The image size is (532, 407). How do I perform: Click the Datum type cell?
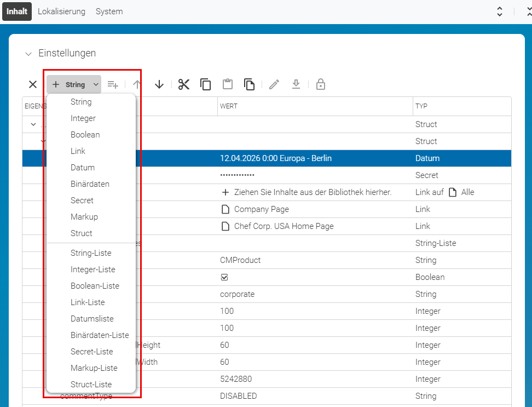coord(462,158)
